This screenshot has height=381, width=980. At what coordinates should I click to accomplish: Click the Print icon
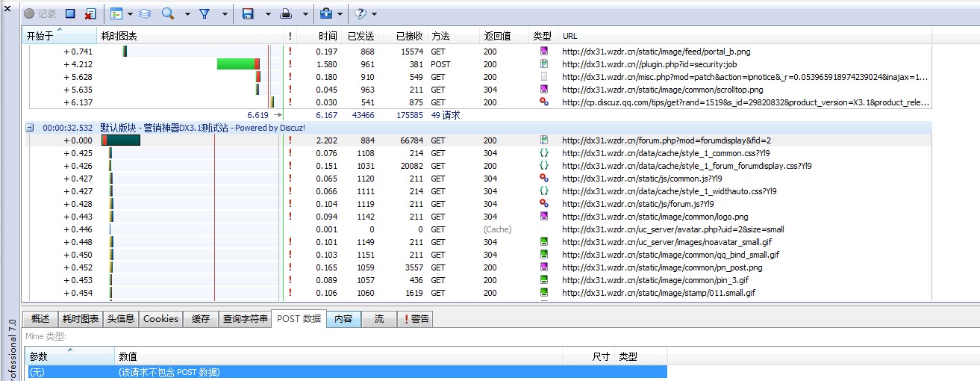coord(286,13)
